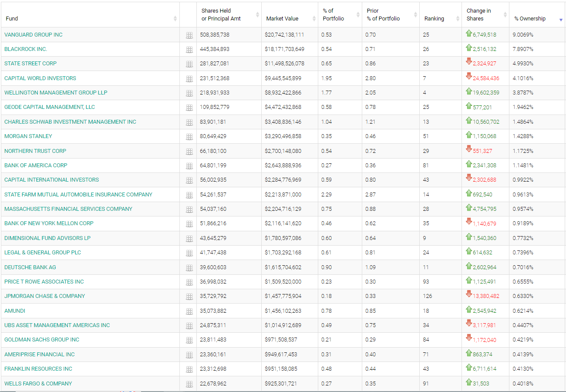Click change in shares 13,380,482 value

486,296
